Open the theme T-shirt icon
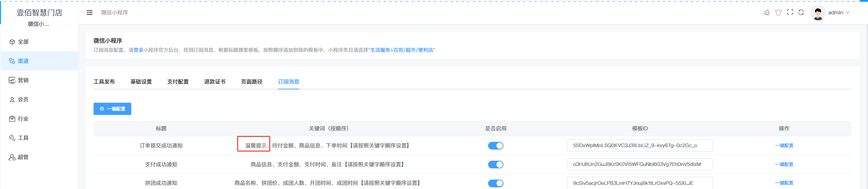The image size is (868, 189). pos(778,13)
